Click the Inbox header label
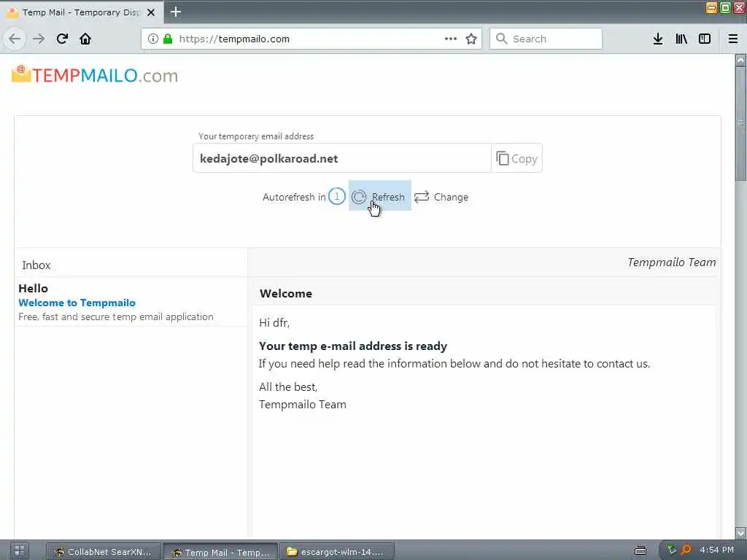Viewport: 747px width, 560px height. click(x=36, y=265)
